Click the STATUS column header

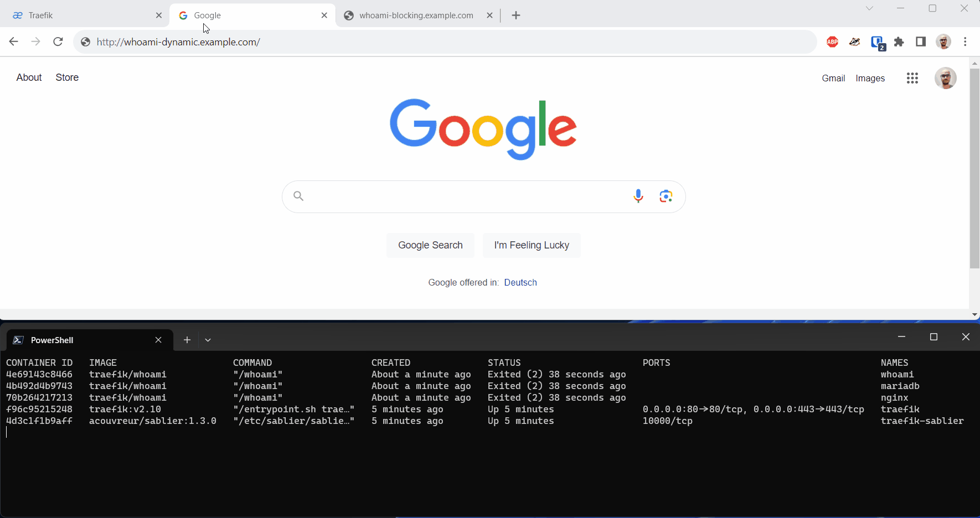click(x=504, y=363)
